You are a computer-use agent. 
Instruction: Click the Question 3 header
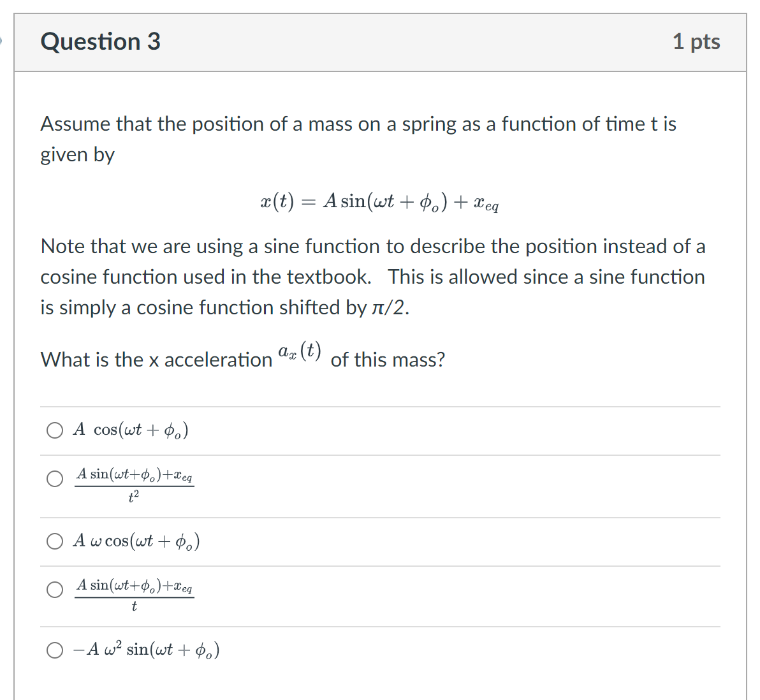(x=101, y=41)
